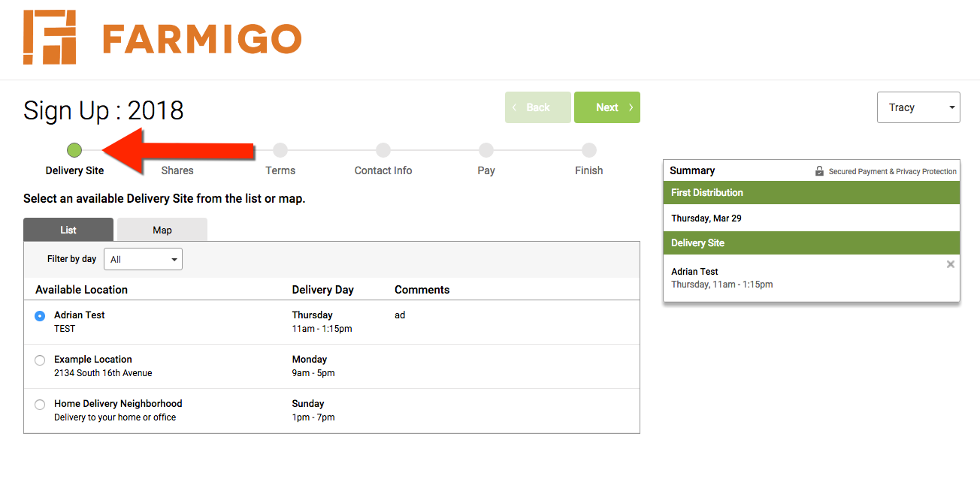Image resolution: width=980 pixels, height=479 pixels.
Task: Click the 'Thursday, Mar 29' distribution date
Action: pos(706,218)
